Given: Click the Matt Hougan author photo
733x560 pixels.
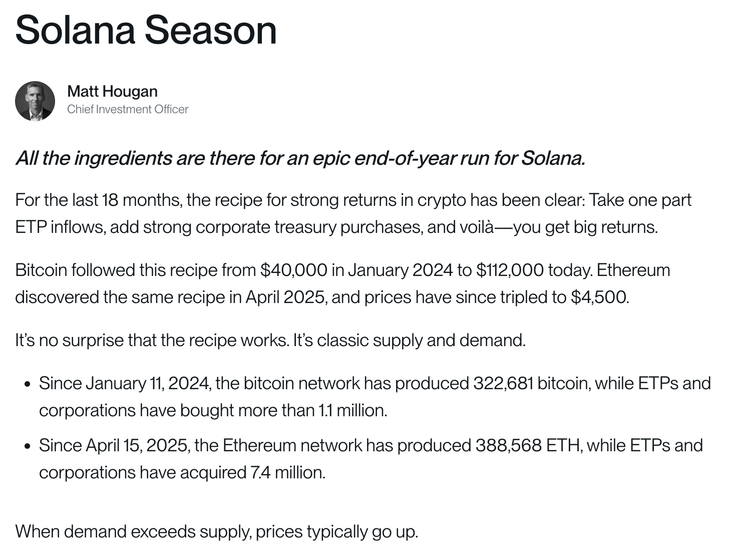Looking at the screenshot, I should point(35,101).
